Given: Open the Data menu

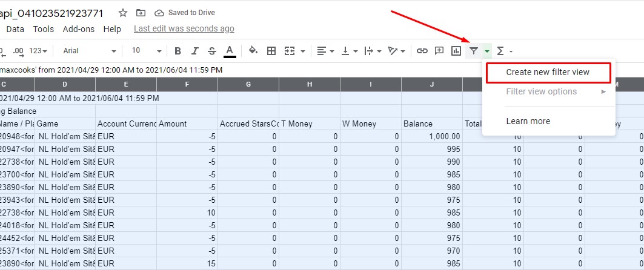Looking at the screenshot, I should click(15, 29).
